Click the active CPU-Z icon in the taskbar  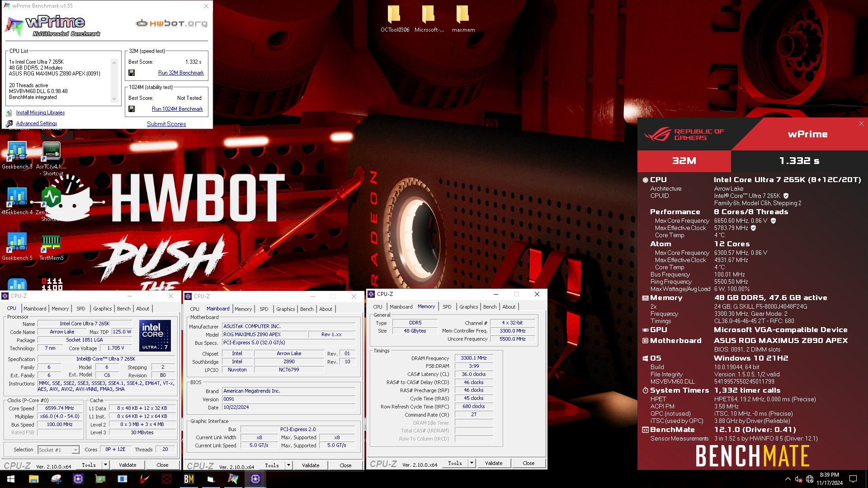(x=255, y=479)
